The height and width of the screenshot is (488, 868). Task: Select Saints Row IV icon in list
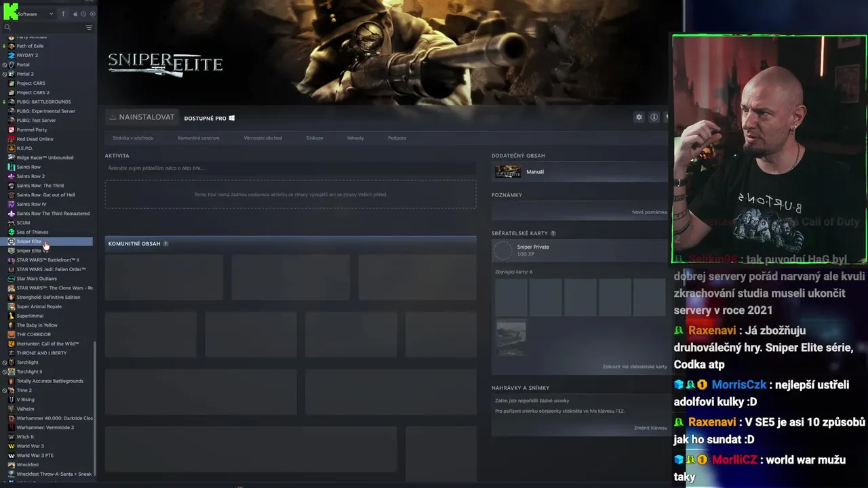coord(11,204)
